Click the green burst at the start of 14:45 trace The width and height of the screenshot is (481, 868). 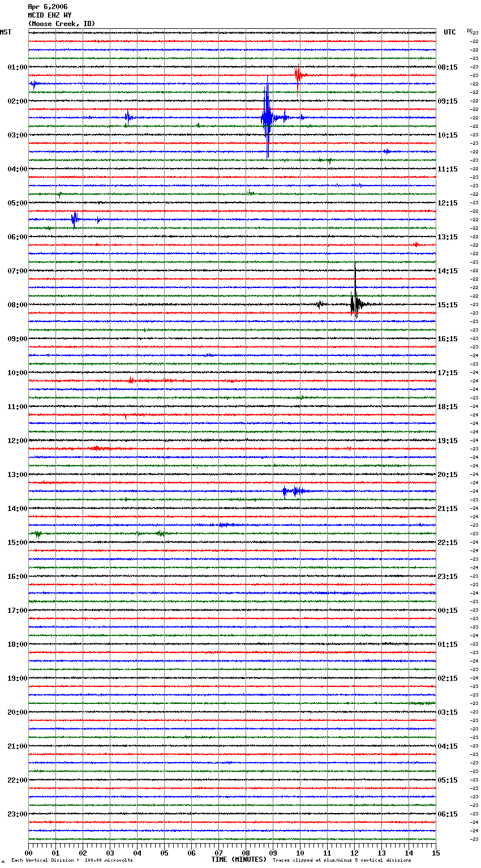[38, 534]
